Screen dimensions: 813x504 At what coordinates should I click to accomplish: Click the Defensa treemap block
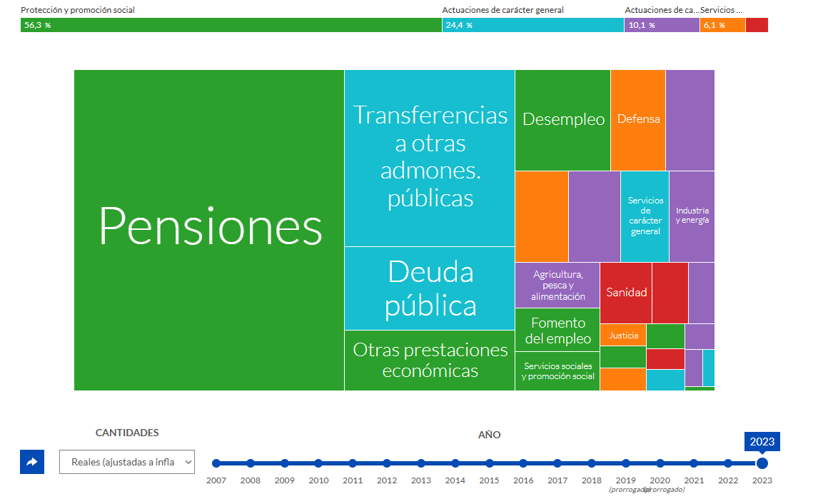coord(638,121)
